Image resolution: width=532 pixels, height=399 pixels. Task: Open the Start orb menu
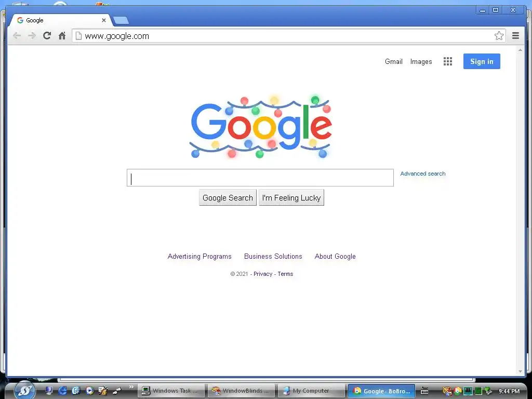(25, 391)
